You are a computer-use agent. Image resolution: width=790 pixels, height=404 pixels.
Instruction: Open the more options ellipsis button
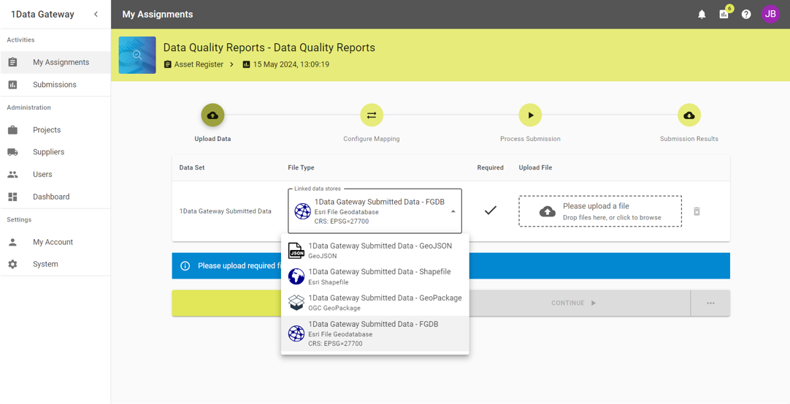click(710, 303)
